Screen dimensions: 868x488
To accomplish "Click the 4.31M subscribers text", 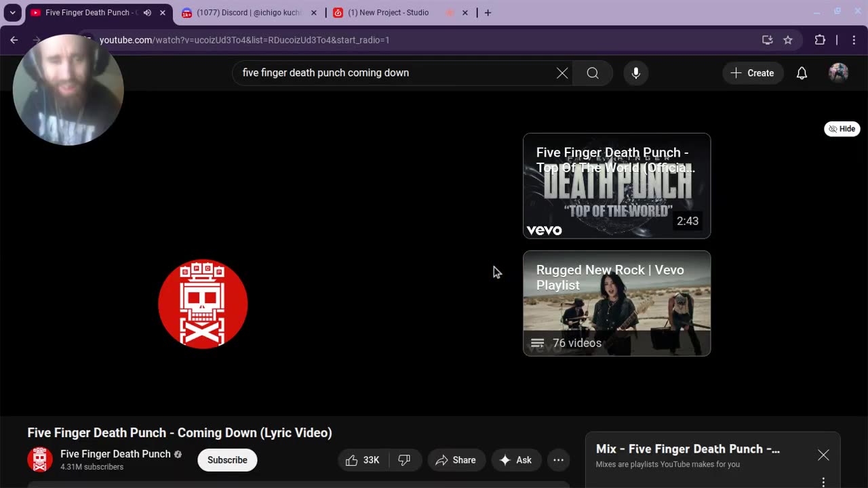I will tap(92, 467).
